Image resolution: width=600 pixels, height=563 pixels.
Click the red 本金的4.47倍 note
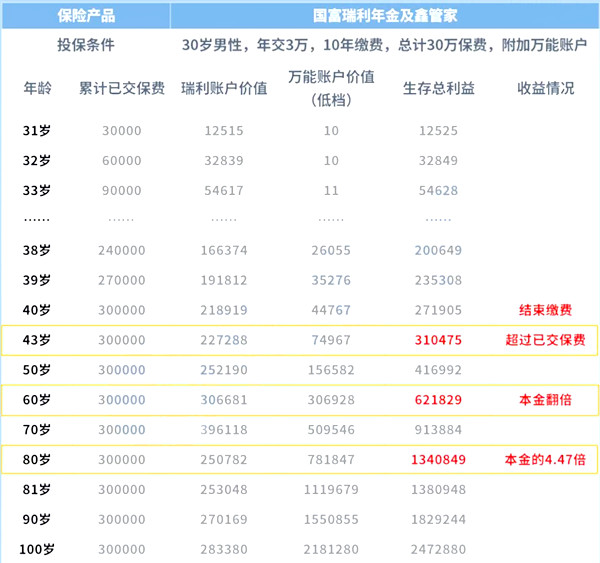click(x=546, y=459)
